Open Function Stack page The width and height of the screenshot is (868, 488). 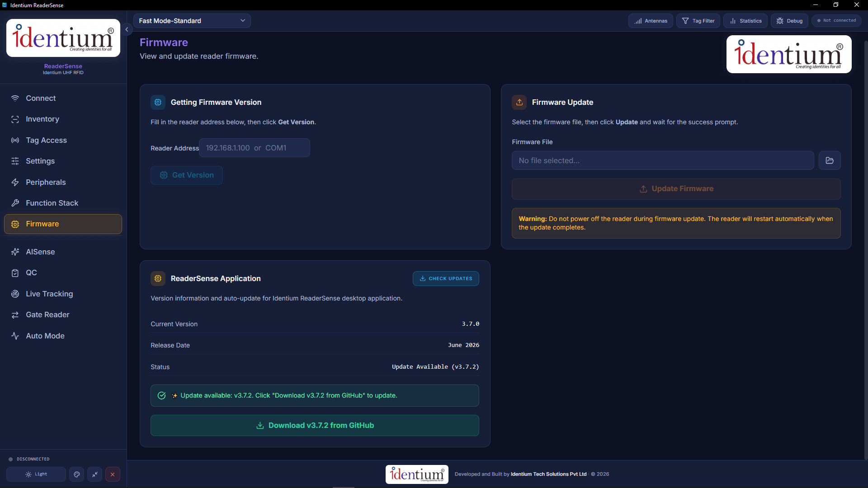pos(63,203)
